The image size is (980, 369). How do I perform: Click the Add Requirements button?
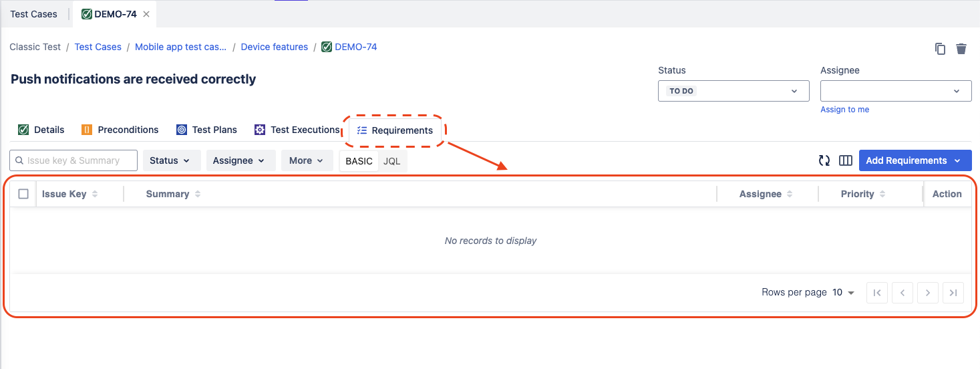(x=915, y=160)
